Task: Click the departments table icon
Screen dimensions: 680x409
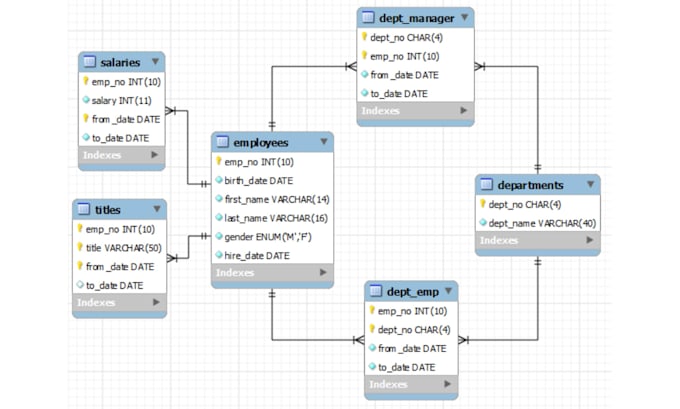Action: tap(486, 184)
